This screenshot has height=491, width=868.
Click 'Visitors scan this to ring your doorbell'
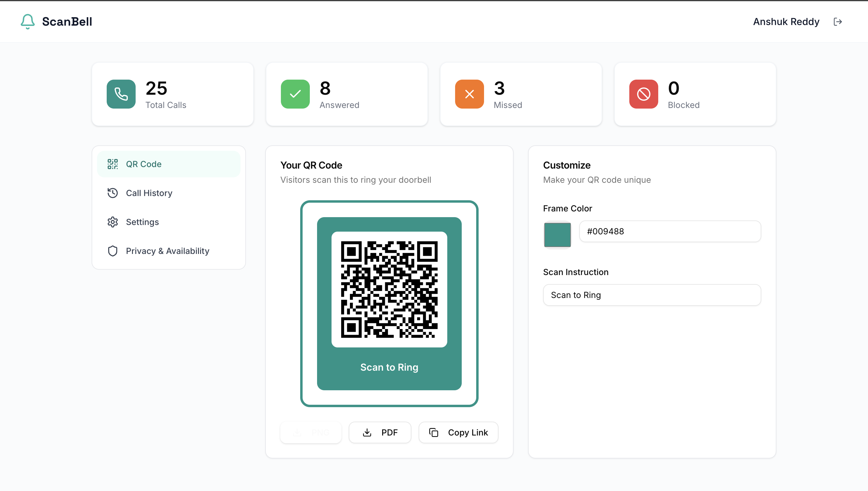pyautogui.click(x=356, y=180)
